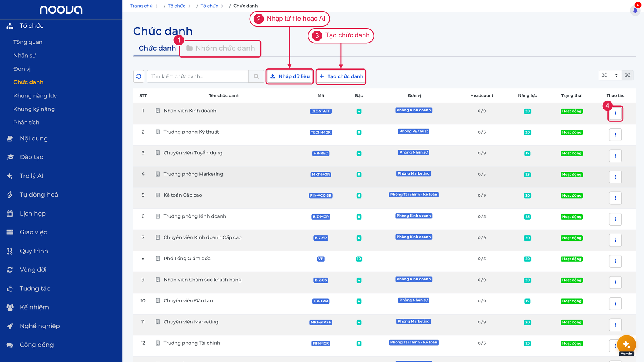Open the notification bell icon

click(x=635, y=10)
